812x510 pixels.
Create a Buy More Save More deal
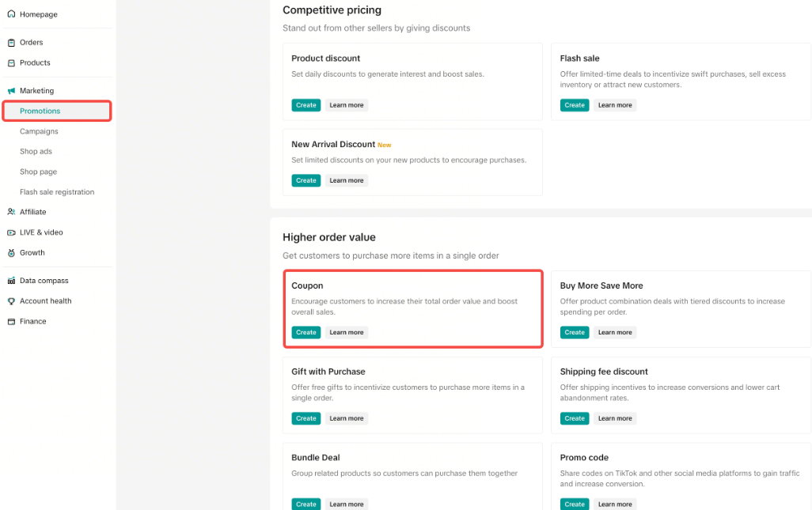(575, 333)
